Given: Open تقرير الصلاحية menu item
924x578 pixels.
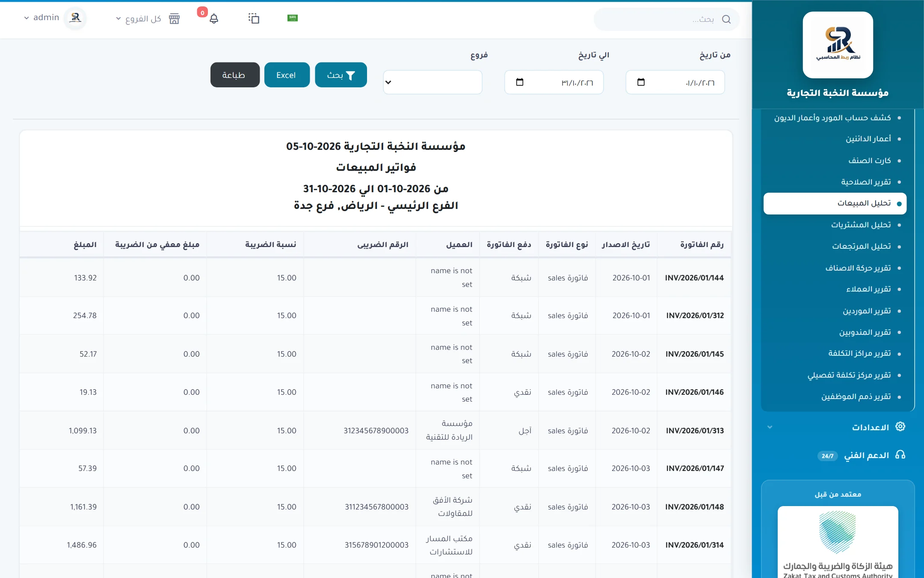Looking at the screenshot, I should (866, 182).
